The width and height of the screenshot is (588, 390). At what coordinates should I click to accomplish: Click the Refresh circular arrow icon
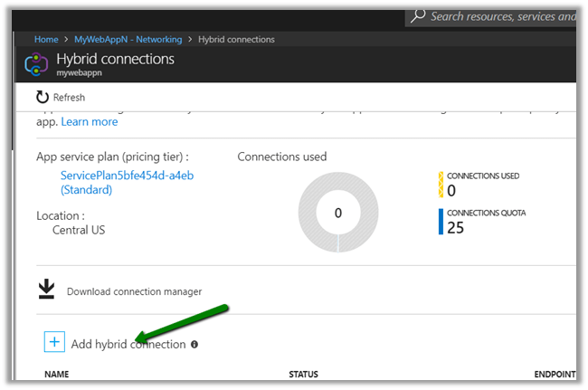pos(43,98)
